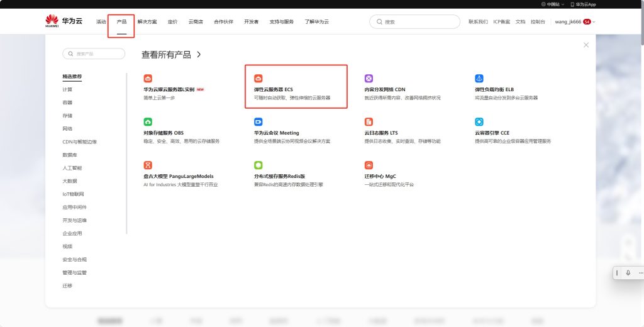Click the magnifier icon in 搜索产品 box
Image resolution: width=644 pixels, height=327 pixels.
pyautogui.click(x=70, y=54)
